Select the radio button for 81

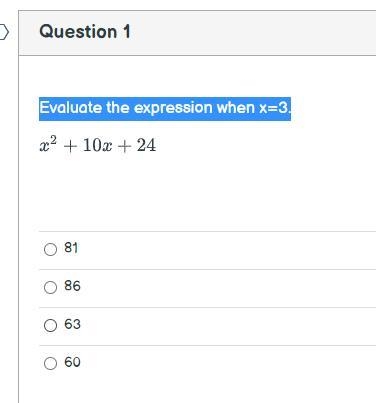[x=50, y=249]
